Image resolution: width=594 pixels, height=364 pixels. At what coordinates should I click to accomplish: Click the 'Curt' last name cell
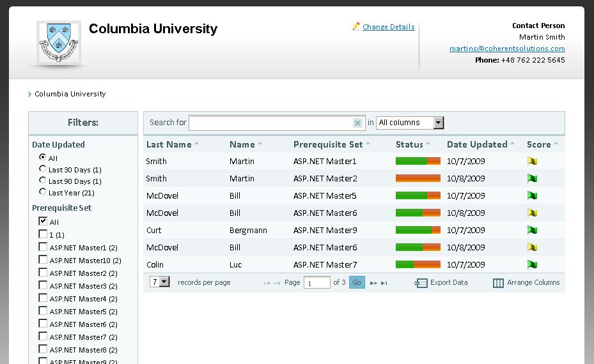pos(153,230)
